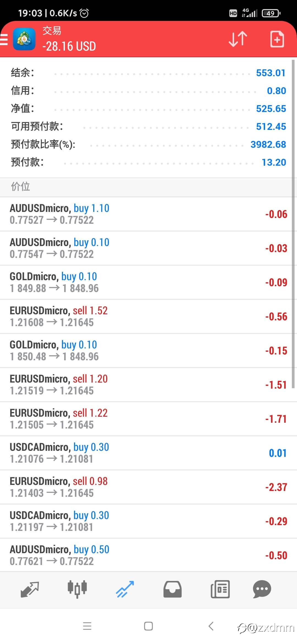This screenshot has height=644, width=297.
Task: Open the History inbox tab icon
Action: pos(172,589)
